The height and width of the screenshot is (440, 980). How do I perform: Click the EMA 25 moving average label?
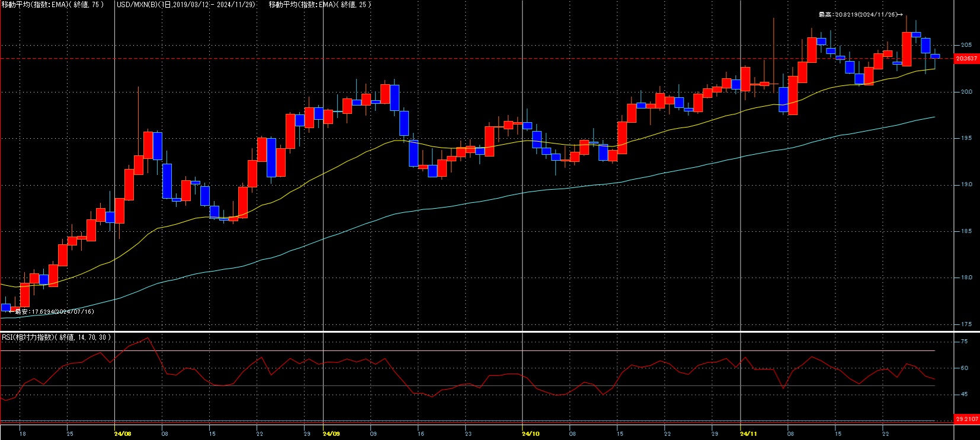tap(320, 5)
